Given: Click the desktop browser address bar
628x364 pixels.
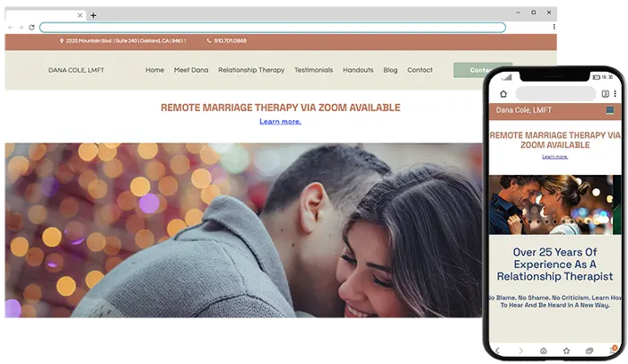Looking at the screenshot, I should pyautogui.click(x=269, y=28).
